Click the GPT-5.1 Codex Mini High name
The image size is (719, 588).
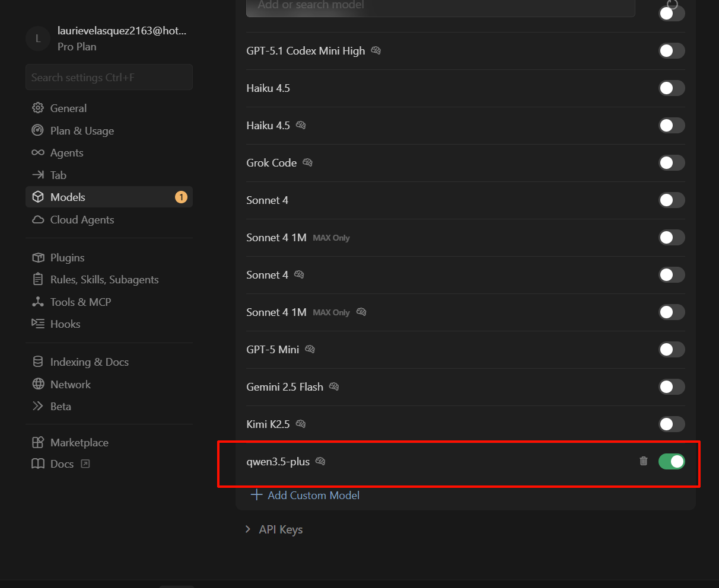[306, 50]
